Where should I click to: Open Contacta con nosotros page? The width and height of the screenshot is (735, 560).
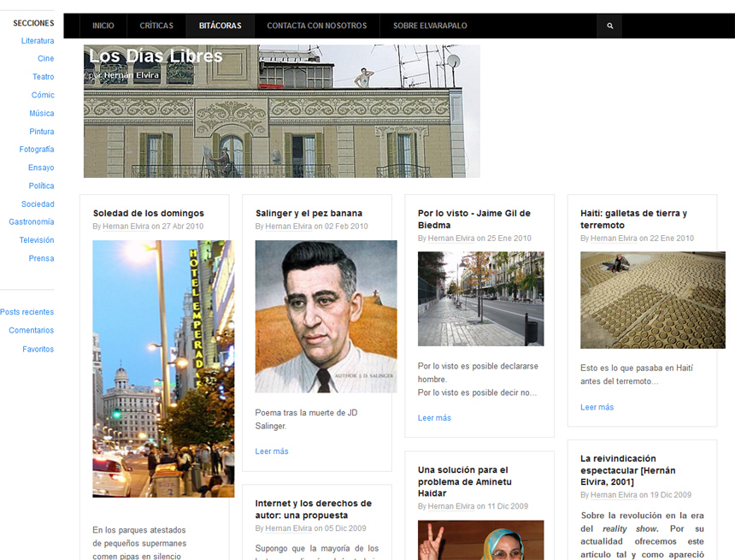(316, 26)
